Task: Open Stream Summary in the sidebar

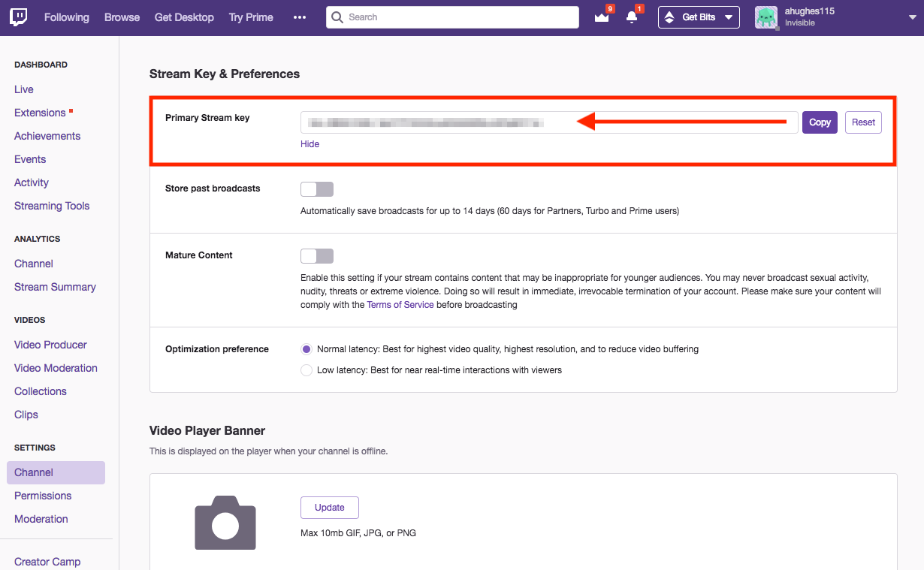Action: pyautogui.click(x=55, y=287)
